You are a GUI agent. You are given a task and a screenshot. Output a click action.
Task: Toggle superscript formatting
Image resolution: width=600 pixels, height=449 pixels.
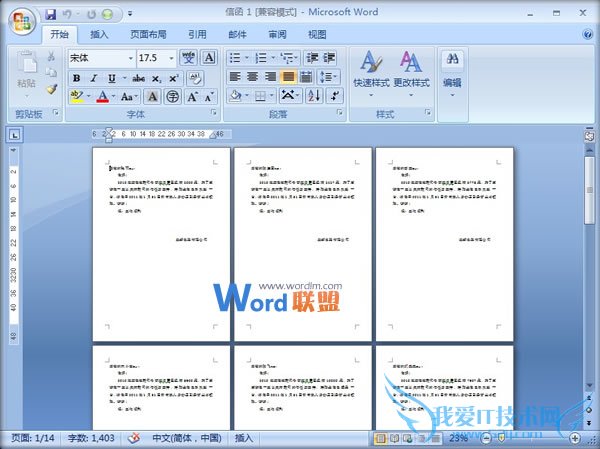point(173,78)
